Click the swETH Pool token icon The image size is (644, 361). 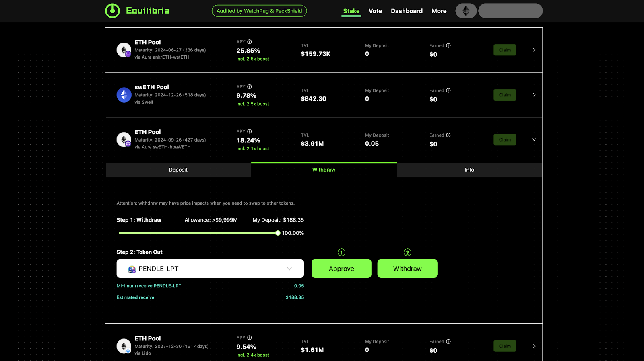124,95
